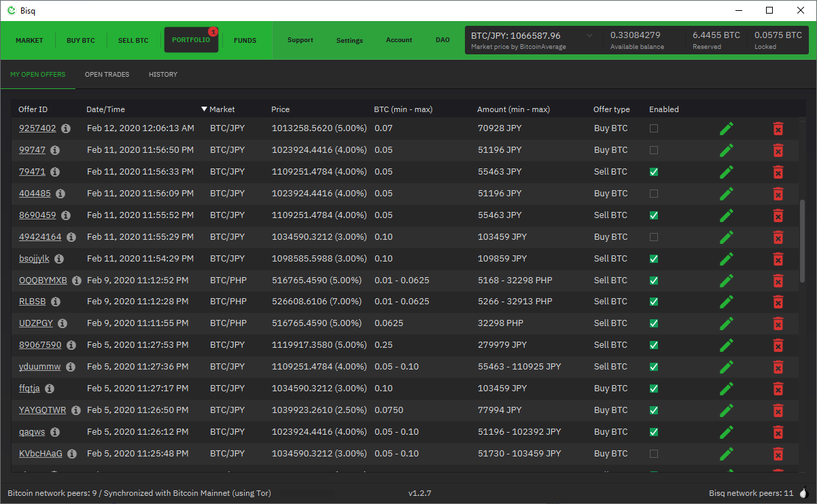Open Account section
Screen dimensions: 817x504
399,40
